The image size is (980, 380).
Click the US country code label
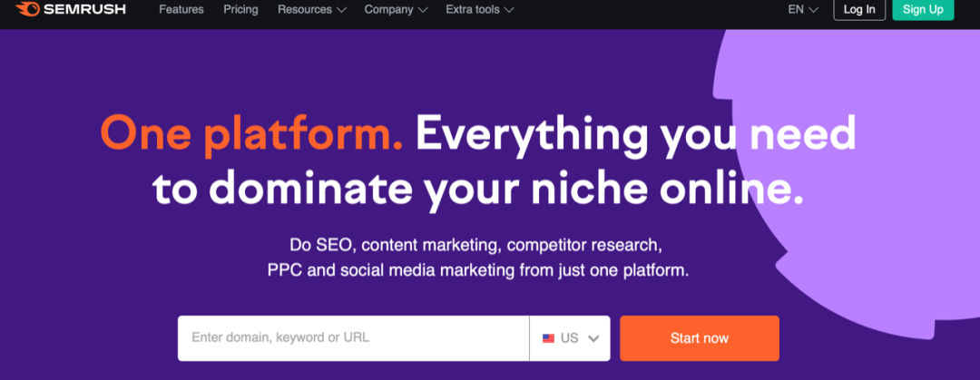tap(569, 338)
